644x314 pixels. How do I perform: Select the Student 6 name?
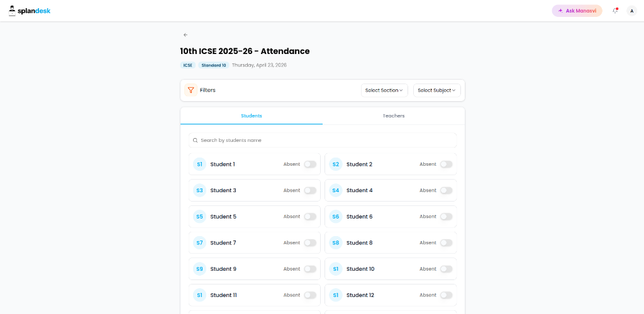359,217
